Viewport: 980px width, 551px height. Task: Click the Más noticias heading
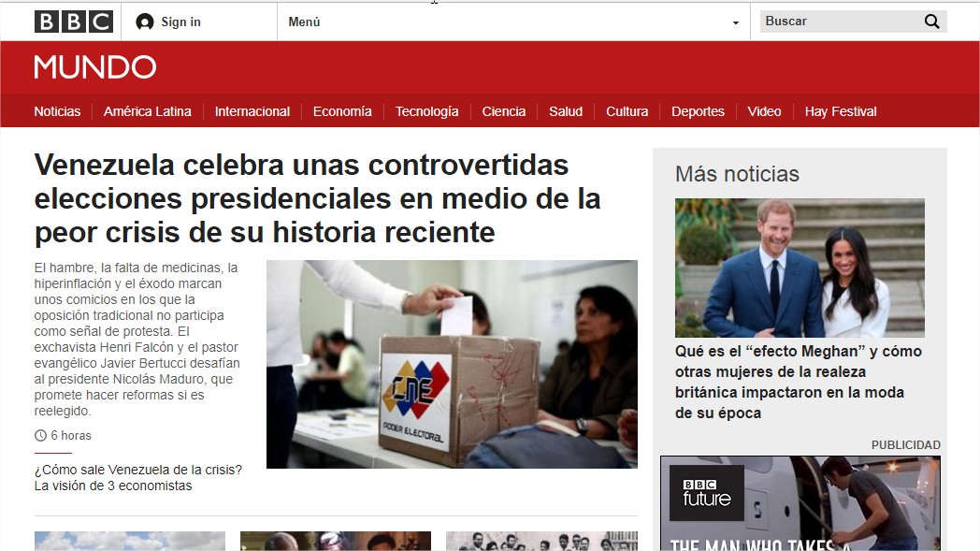click(737, 174)
